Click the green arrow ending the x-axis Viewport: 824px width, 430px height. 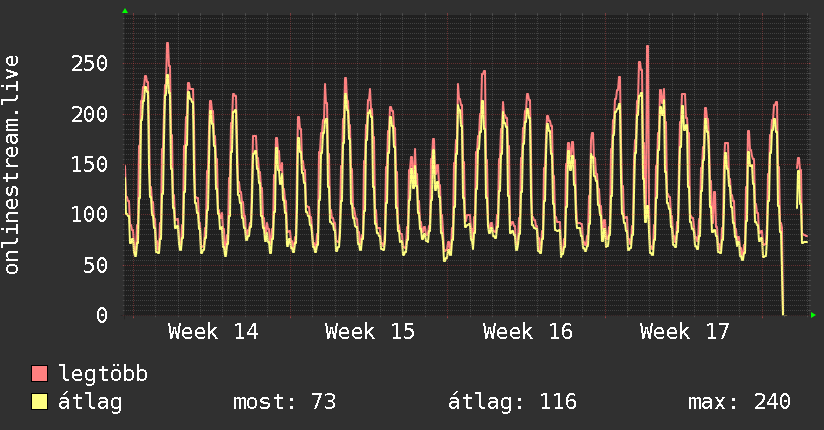point(813,315)
